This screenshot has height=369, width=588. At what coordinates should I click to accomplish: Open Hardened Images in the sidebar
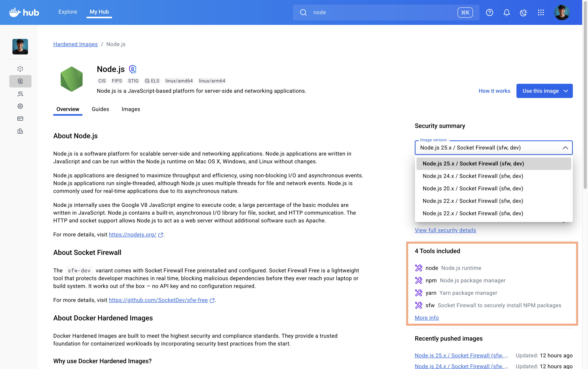(20, 81)
